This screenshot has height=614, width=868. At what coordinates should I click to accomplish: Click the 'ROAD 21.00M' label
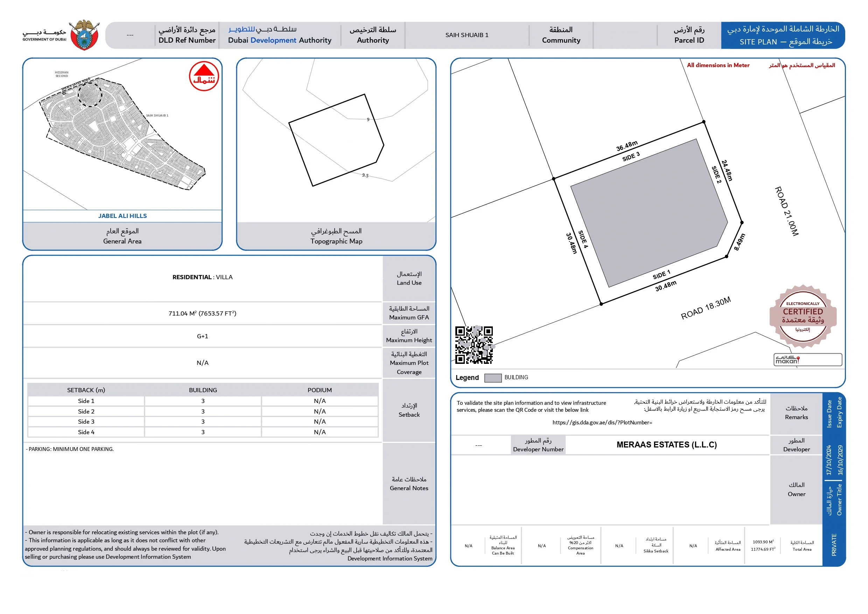tap(786, 211)
